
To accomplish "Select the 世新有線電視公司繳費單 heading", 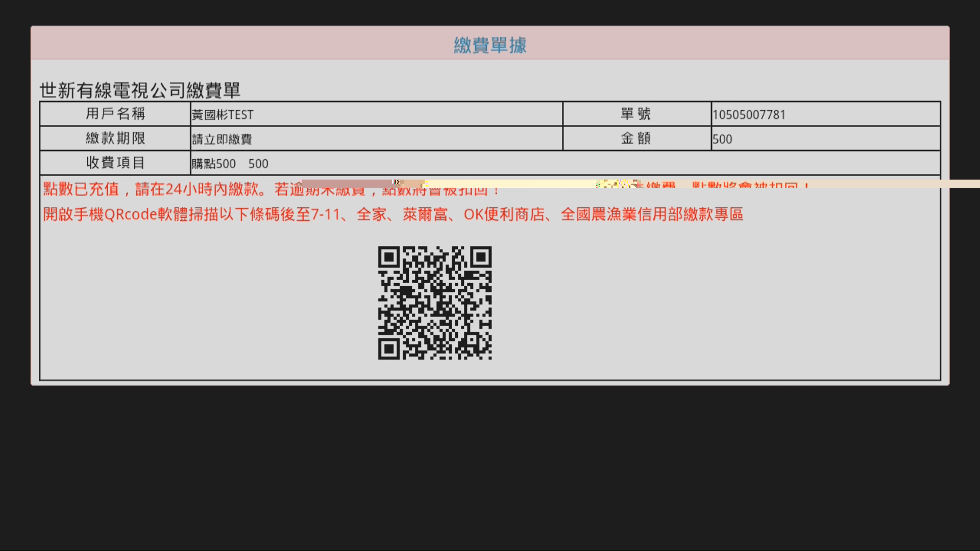I will 140,90.
